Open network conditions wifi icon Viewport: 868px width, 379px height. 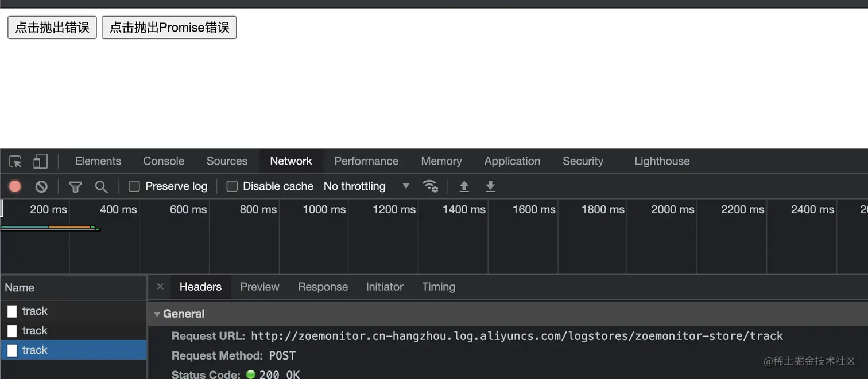click(430, 186)
